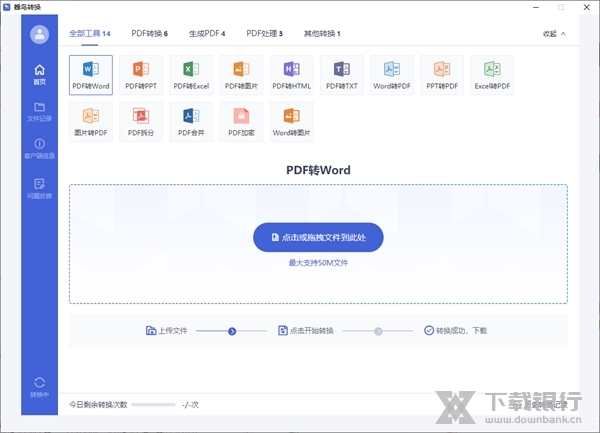Click the first step progress dot
The width and height of the screenshot is (600, 433).
(x=232, y=331)
